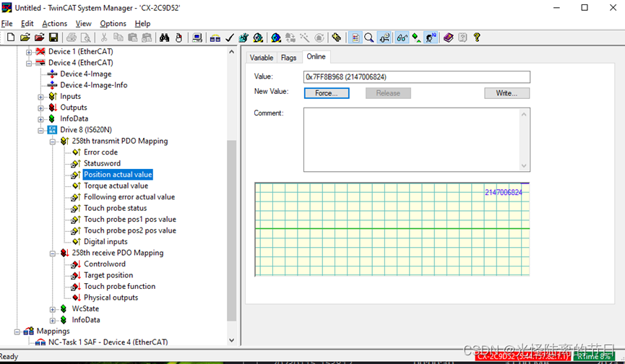Click the tree panel scroll-down arrow

(232, 340)
